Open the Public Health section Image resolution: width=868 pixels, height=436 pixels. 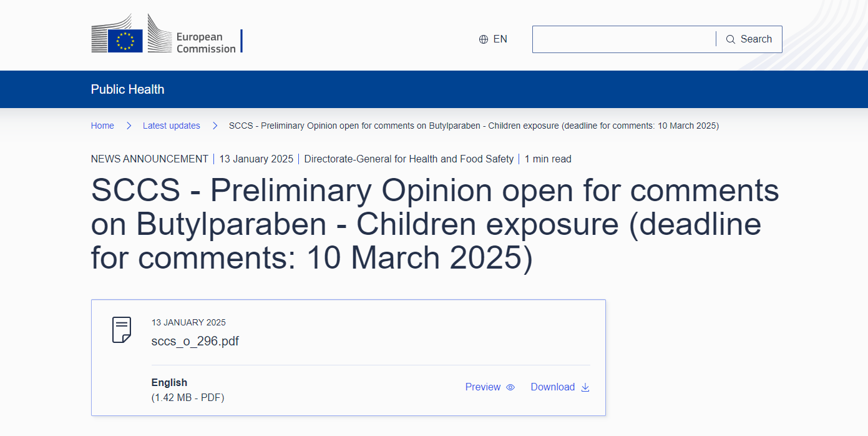pyautogui.click(x=127, y=89)
